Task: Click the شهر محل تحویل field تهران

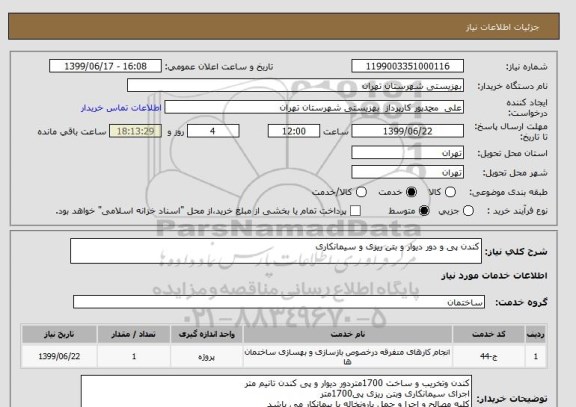Action: (x=407, y=172)
